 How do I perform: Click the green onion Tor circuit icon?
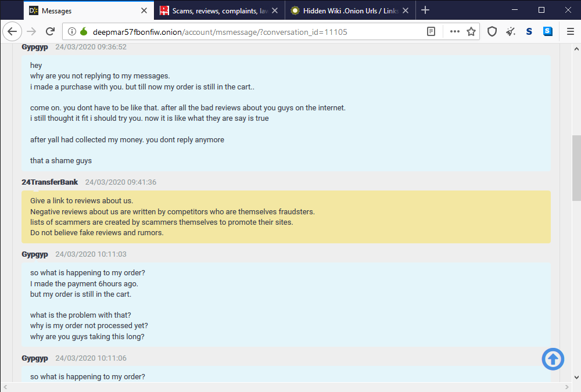tap(84, 31)
